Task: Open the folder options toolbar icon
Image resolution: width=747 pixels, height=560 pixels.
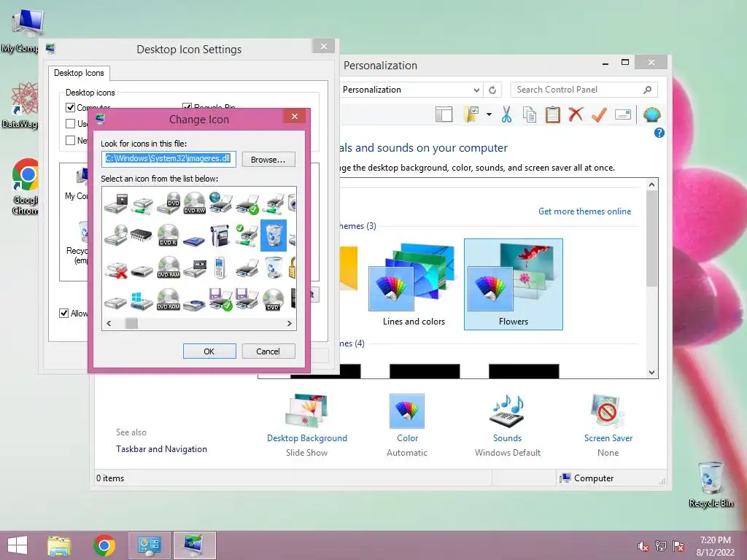Action: coord(471,114)
